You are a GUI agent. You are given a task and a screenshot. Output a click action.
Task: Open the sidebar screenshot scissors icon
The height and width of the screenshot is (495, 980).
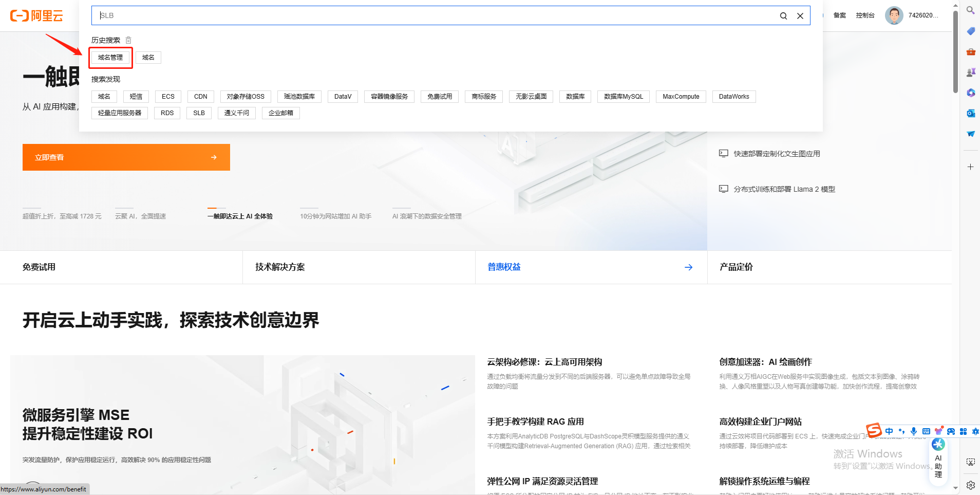click(970, 462)
